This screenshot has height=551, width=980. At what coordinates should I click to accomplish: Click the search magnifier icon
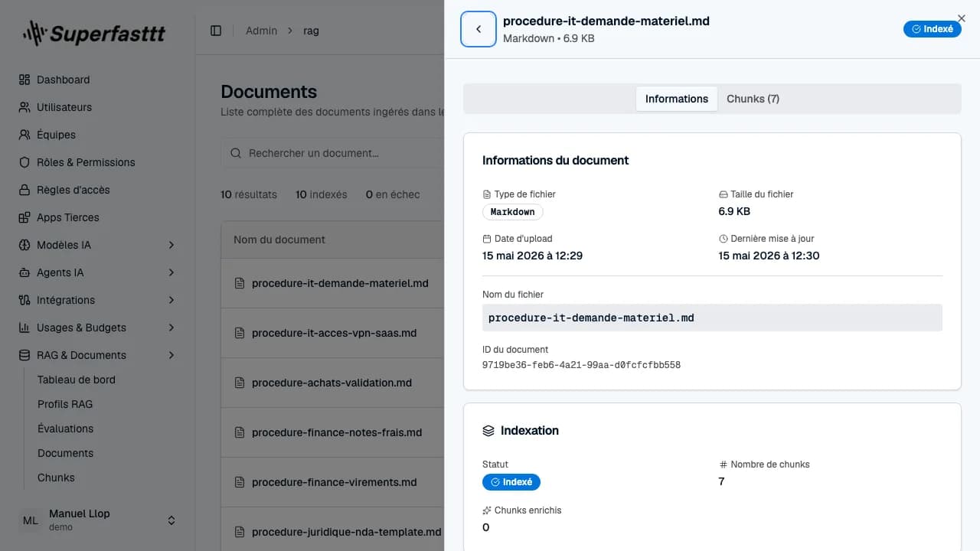[x=237, y=153]
